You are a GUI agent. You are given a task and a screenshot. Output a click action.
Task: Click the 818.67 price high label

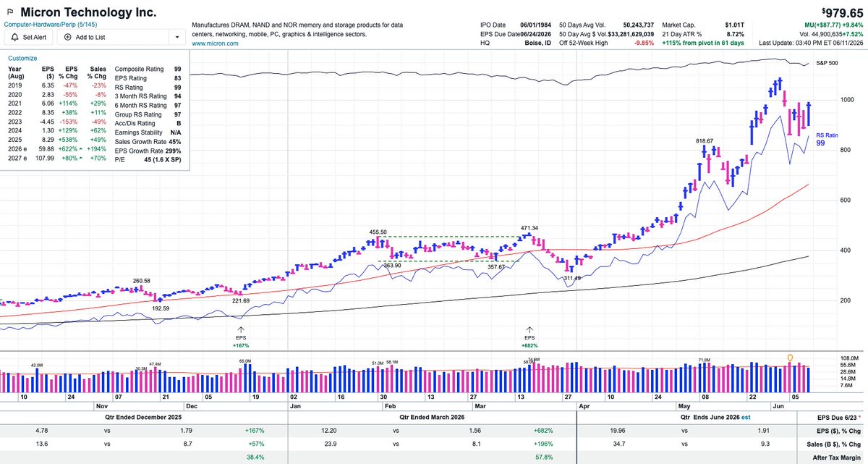click(x=705, y=140)
